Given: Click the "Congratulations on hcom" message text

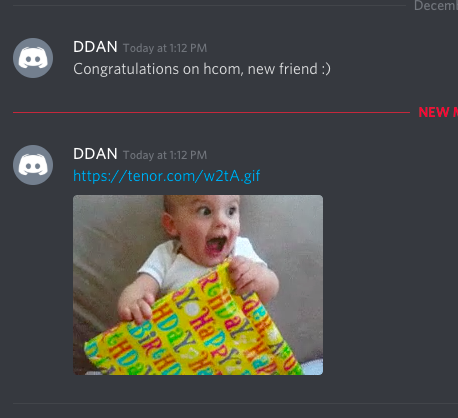Looking at the screenshot, I should 202,69.
